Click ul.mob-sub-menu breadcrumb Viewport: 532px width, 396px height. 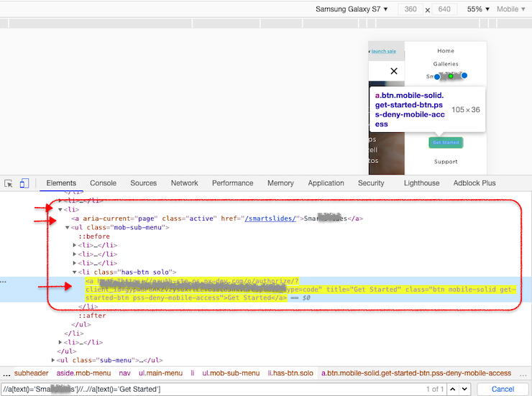(x=231, y=373)
